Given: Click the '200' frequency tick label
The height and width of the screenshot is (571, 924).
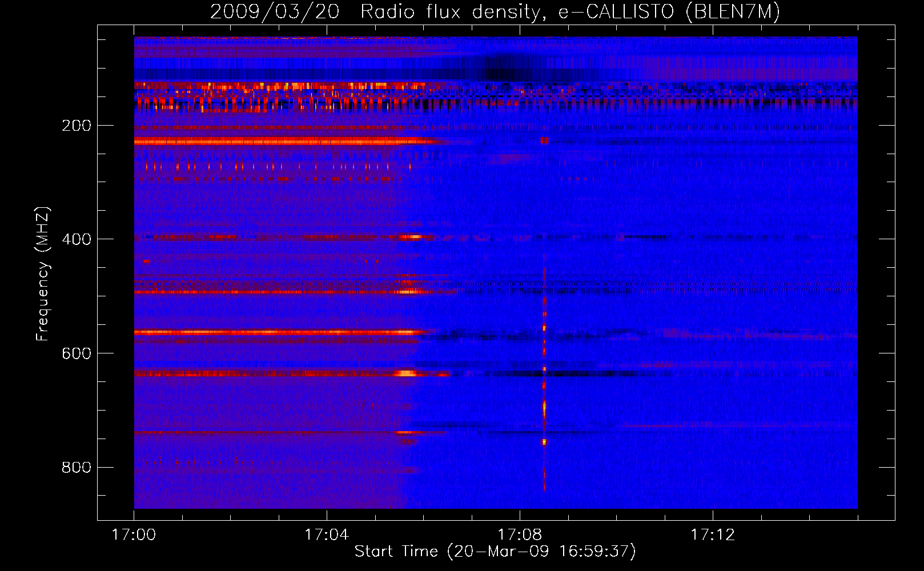Looking at the screenshot, I should [x=77, y=126].
